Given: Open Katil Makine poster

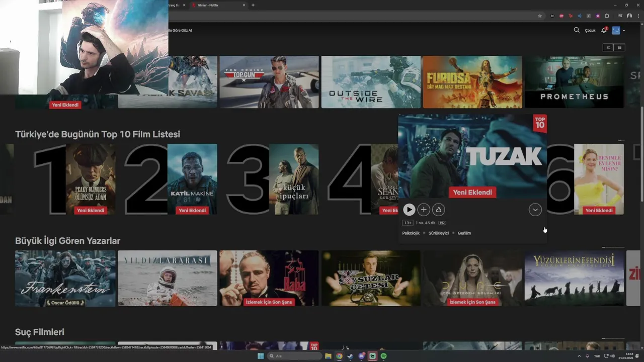Looking at the screenshot, I should (192, 179).
